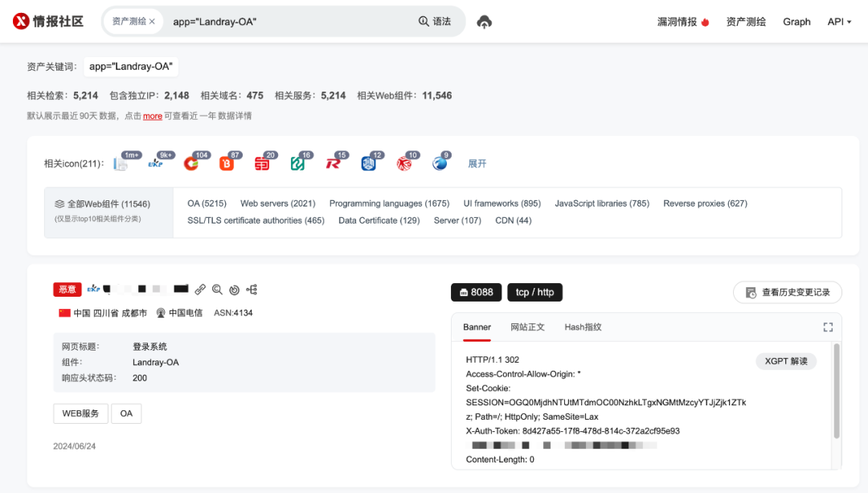Click the 2024/06/24 date text
Screen dimensions: 868x493
tap(74, 446)
